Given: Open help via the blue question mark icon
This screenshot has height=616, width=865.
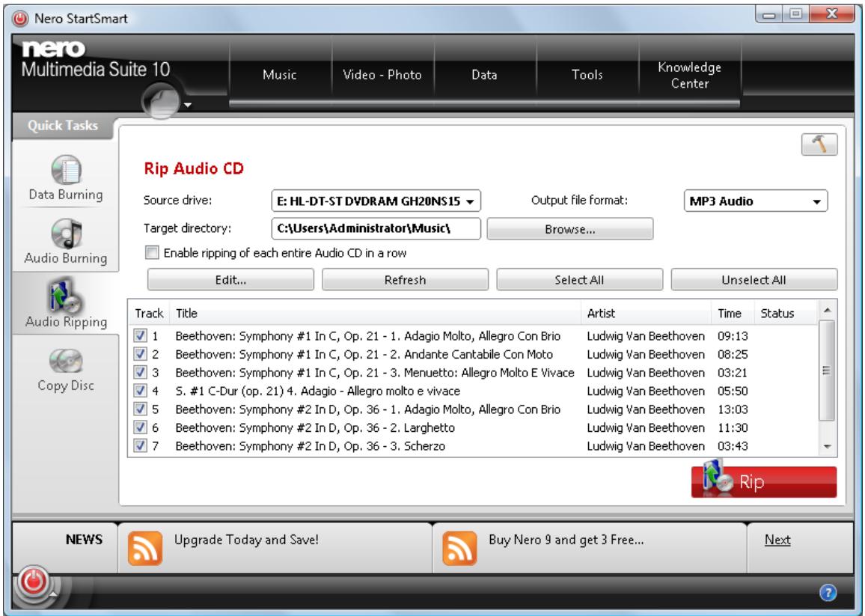Looking at the screenshot, I should click(x=828, y=593).
